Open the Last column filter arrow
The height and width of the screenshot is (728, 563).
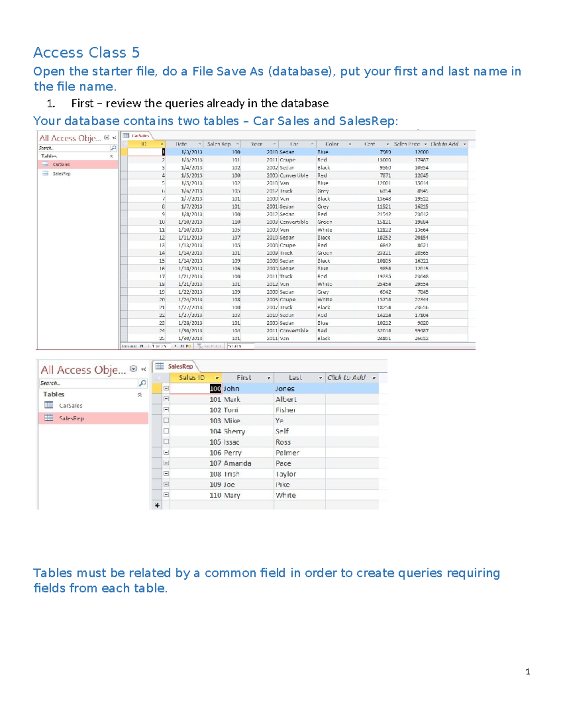click(x=320, y=378)
